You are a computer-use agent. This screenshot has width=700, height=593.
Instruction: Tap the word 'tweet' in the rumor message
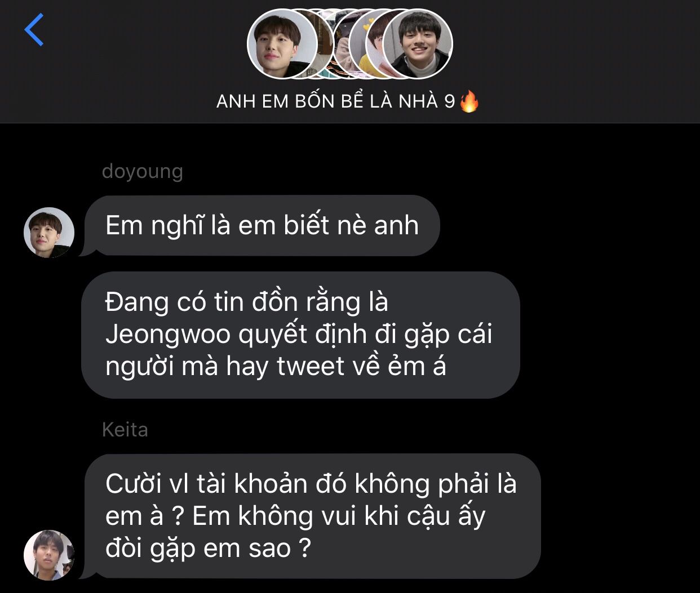click(310, 367)
